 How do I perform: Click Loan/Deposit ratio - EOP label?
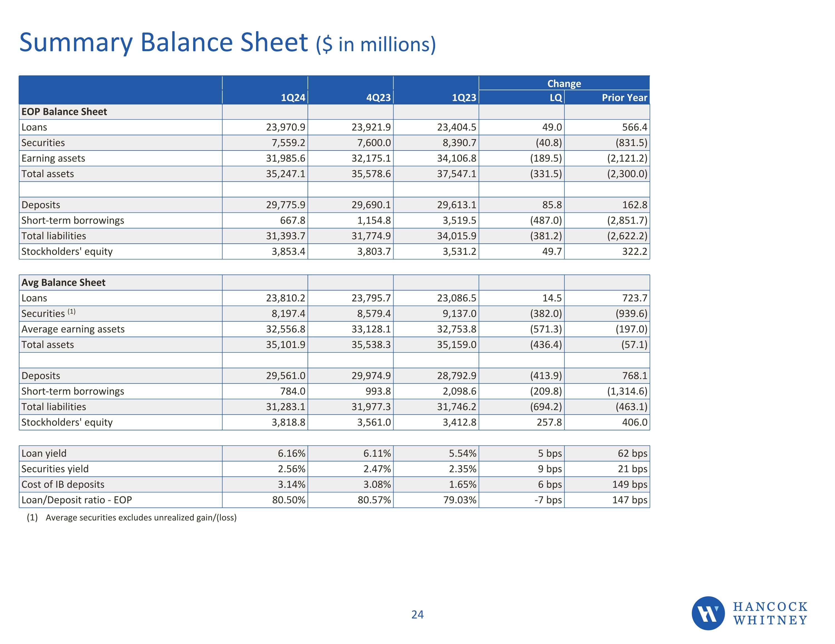click(77, 500)
